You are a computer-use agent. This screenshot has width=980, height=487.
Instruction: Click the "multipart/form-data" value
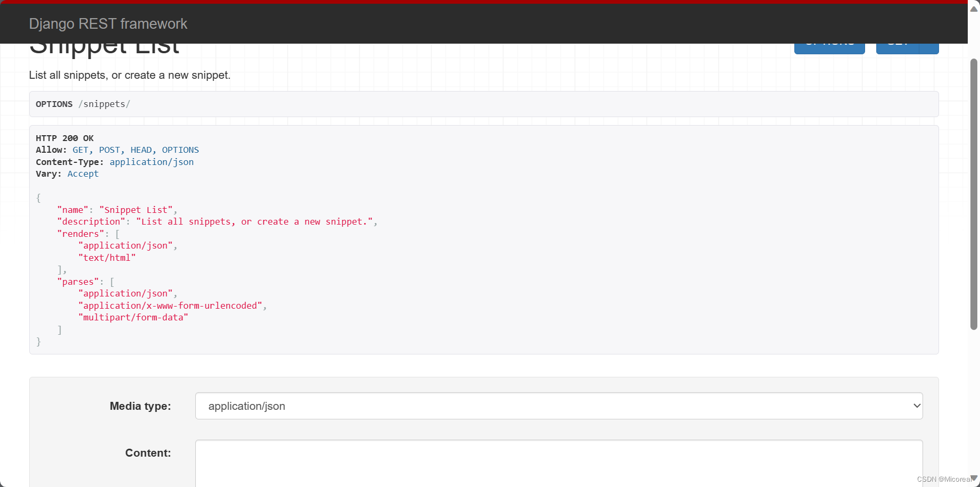tap(133, 317)
